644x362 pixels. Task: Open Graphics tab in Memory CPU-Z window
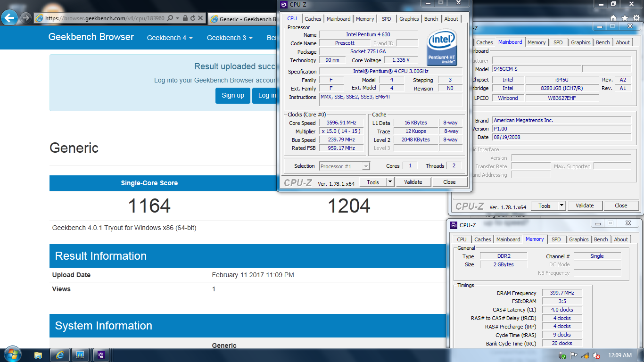[x=578, y=239]
